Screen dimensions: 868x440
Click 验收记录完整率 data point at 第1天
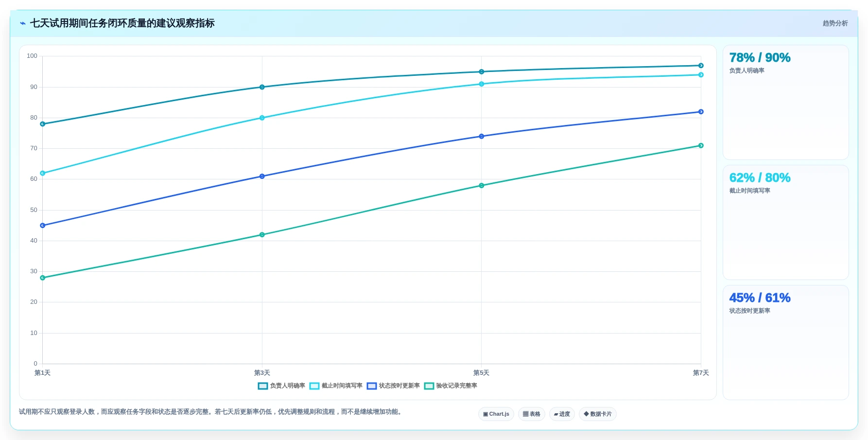tap(43, 278)
